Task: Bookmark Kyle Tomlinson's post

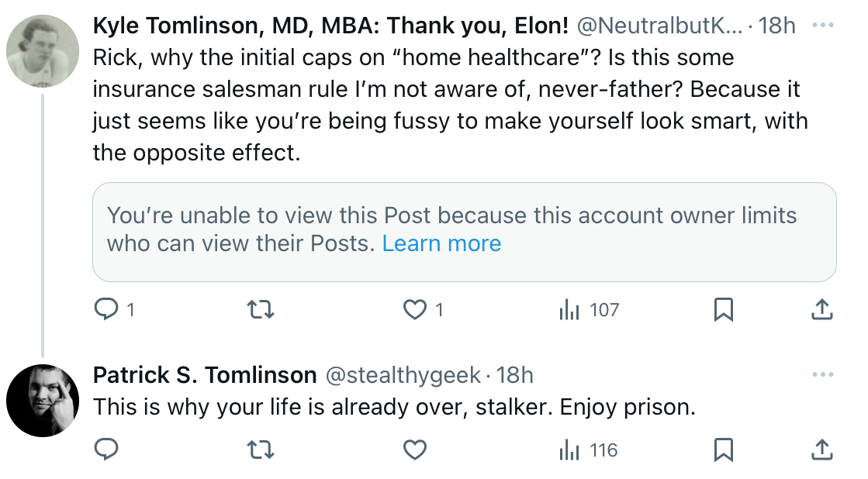Action: [724, 309]
